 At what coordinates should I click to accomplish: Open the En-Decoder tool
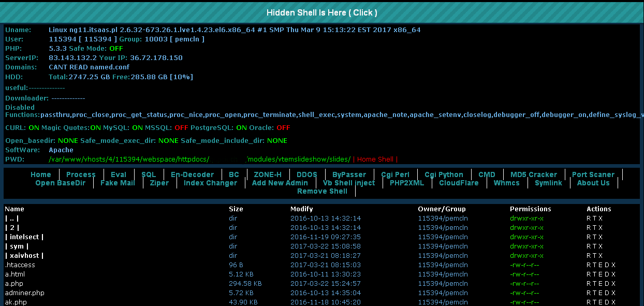(x=192, y=174)
